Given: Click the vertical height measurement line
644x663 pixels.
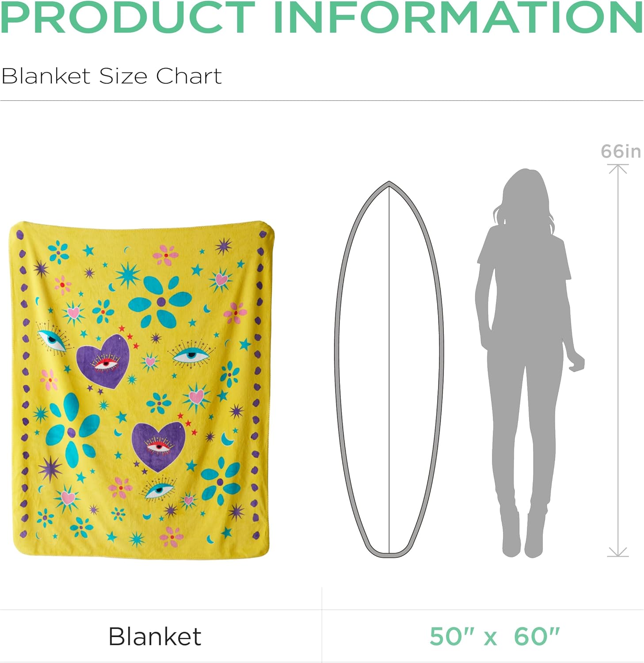Looking at the screenshot, I should pyautogui.click(x=618, y=360).
